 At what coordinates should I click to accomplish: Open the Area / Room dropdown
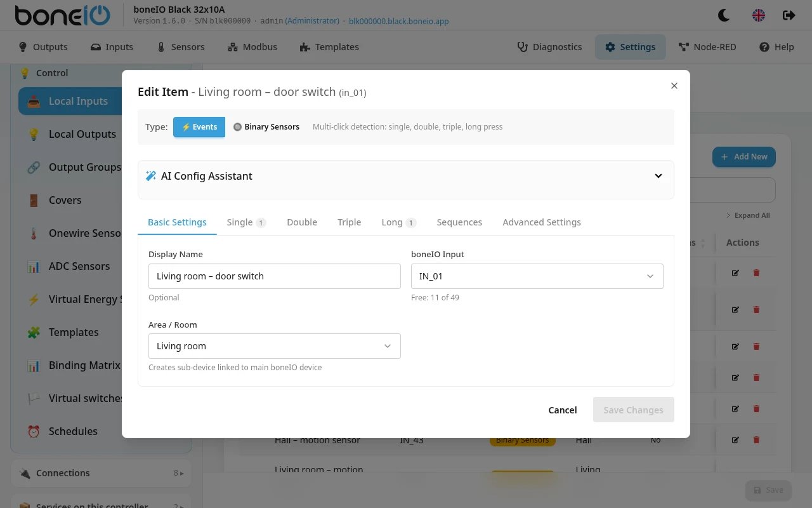click(275, 346)
